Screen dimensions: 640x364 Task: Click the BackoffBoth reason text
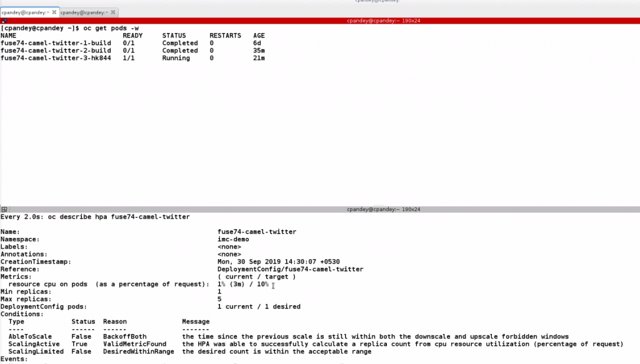(124, 337)
